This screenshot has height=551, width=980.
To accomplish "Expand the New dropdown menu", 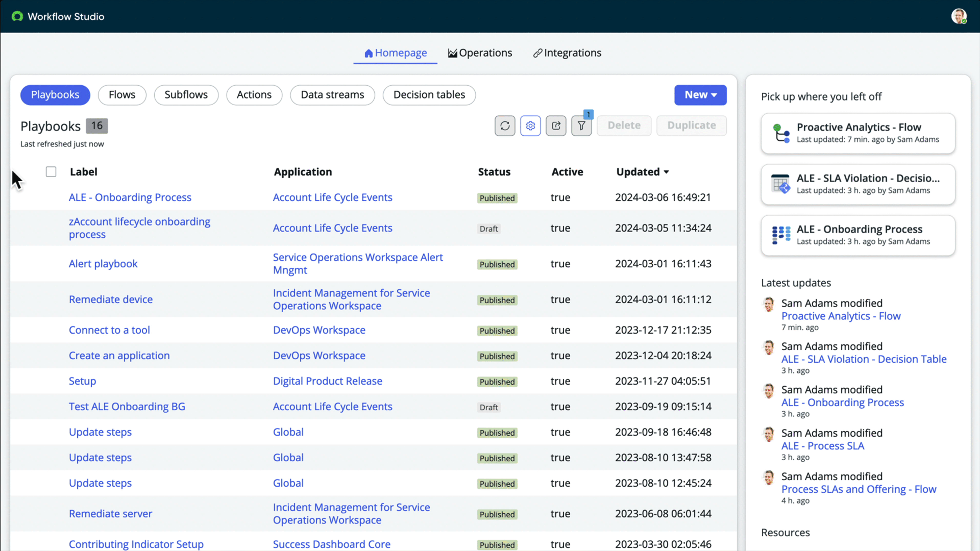I will tap(700, 95).
